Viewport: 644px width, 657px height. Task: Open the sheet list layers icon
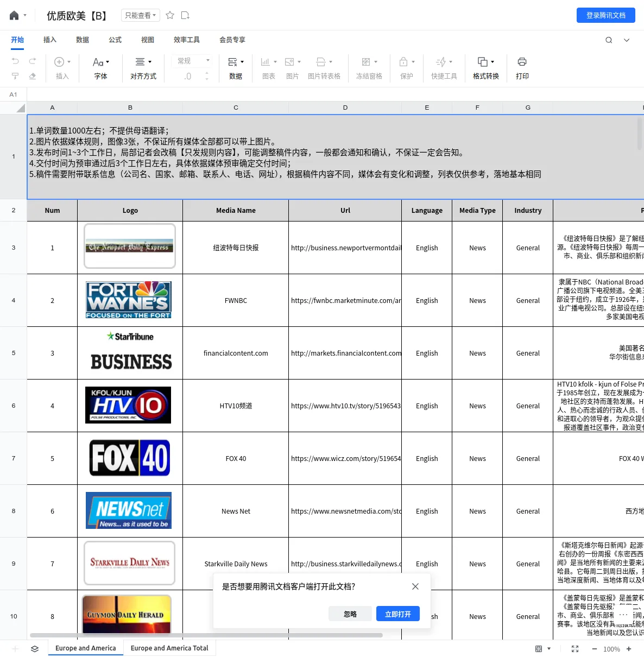[x=35, y=649]
